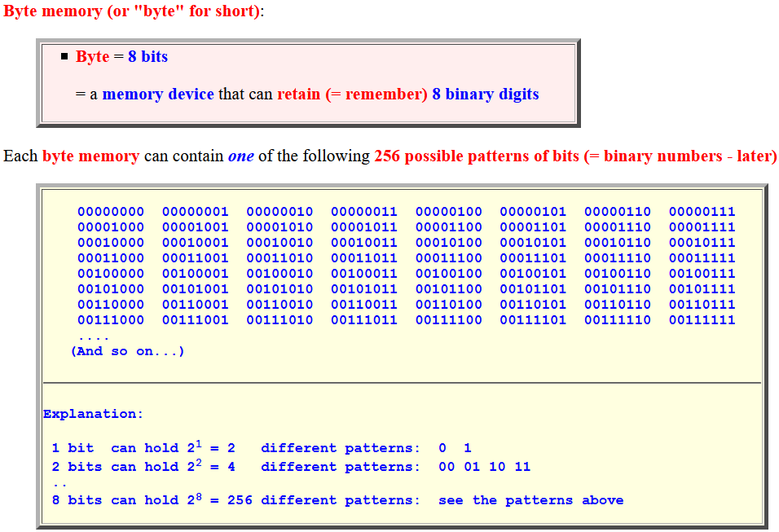
Task: Click the pattern 00111111
Action: (x=702, y=320)
